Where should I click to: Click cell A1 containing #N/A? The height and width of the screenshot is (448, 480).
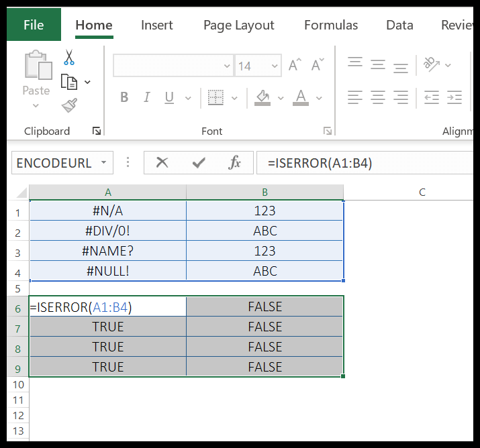point(108,211)
